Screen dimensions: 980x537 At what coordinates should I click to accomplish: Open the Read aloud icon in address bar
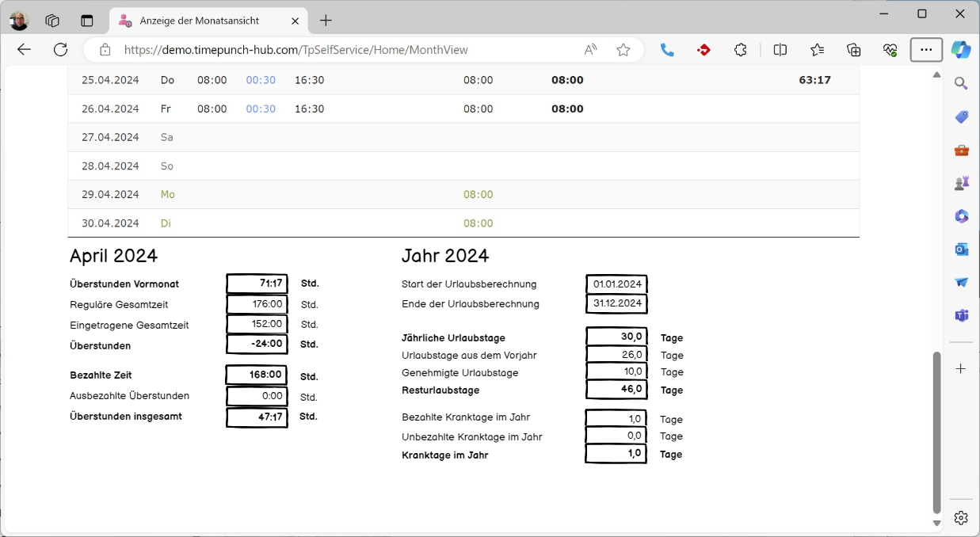click(590, 50)
